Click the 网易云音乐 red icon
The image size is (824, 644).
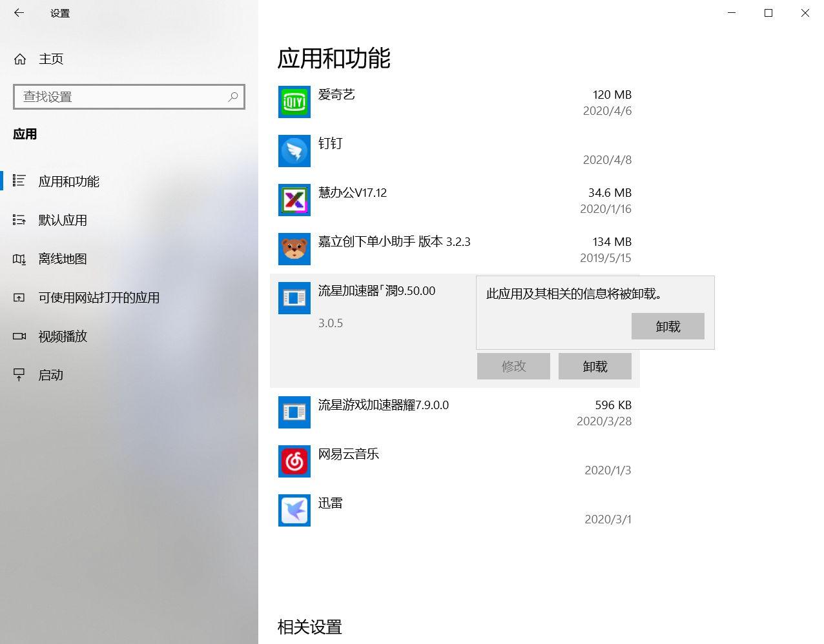[x=294, y=461]
